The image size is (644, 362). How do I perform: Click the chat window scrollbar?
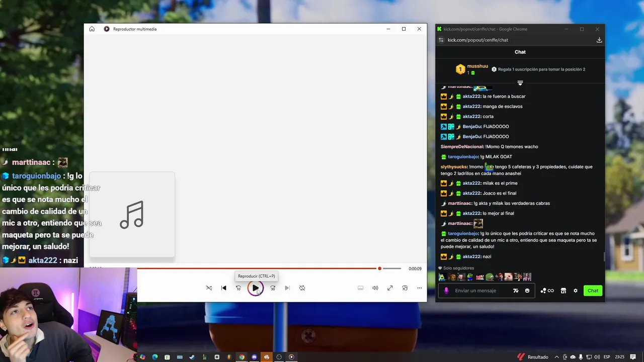(x=604, y=257)
